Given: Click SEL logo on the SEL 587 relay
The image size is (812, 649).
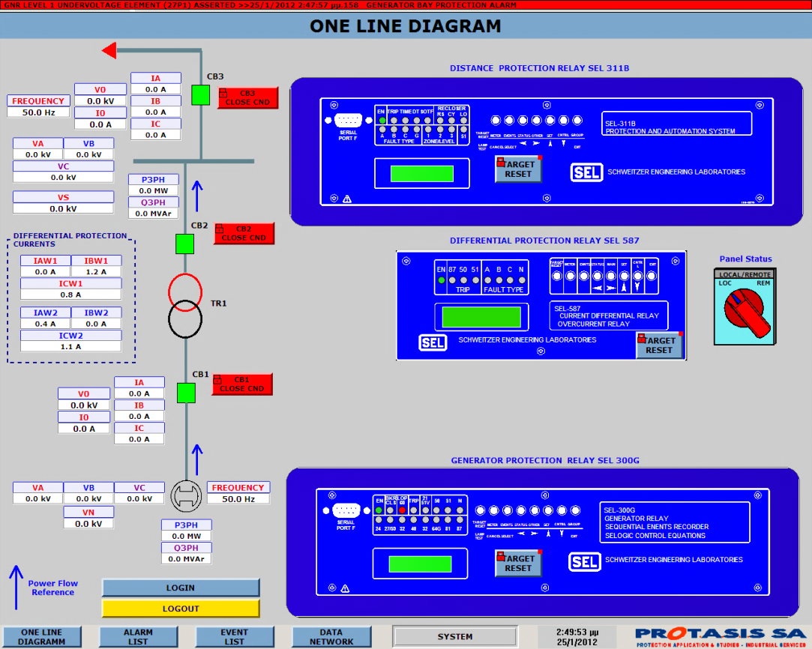Looking at the screenshot, I should 433,342.
